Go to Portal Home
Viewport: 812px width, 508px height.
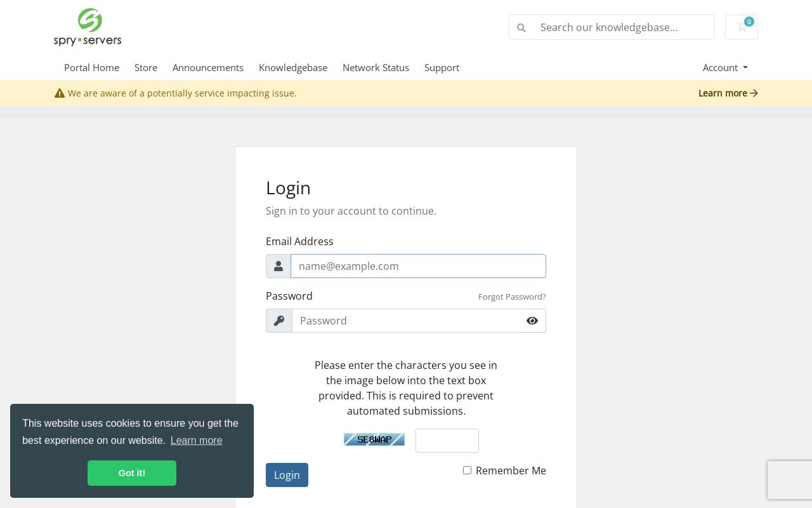(91, 67)
